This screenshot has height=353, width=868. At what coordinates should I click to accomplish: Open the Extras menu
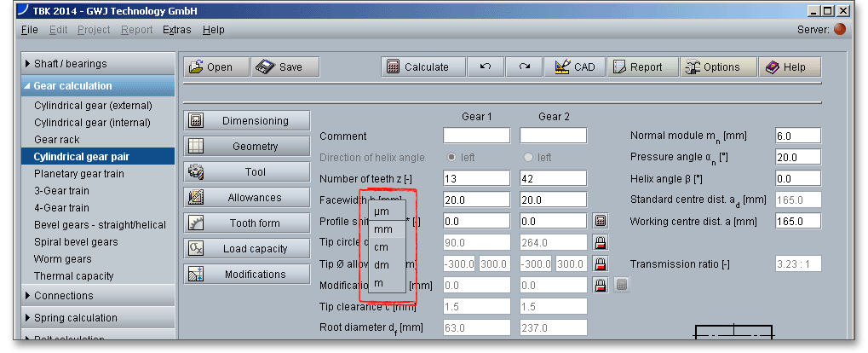click(177, 30)
